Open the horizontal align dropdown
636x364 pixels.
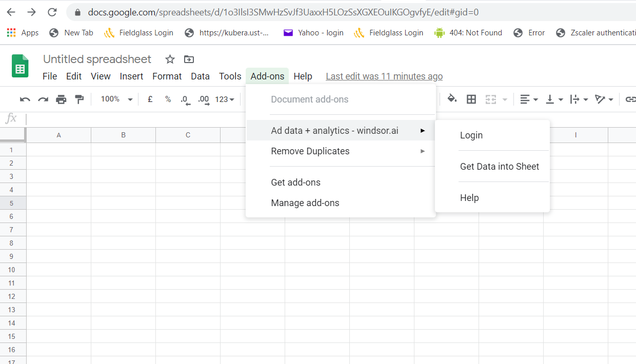pos(529,99)
